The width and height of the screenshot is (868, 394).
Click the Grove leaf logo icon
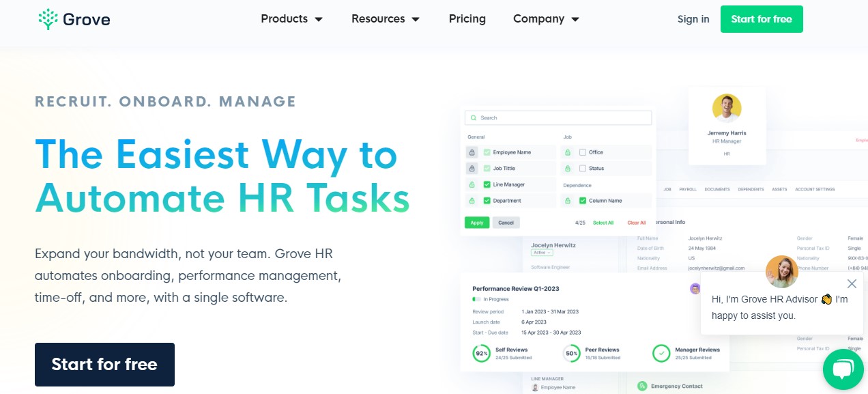[47, 18]
